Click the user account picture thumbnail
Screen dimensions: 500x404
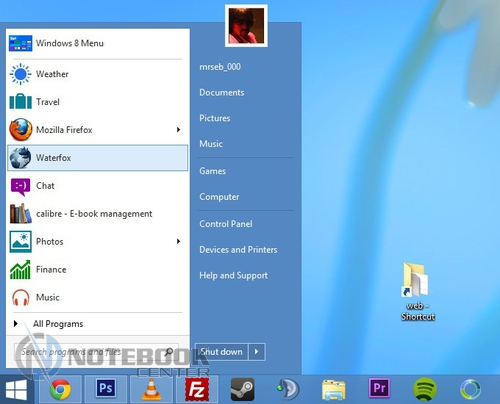[246, 26]
